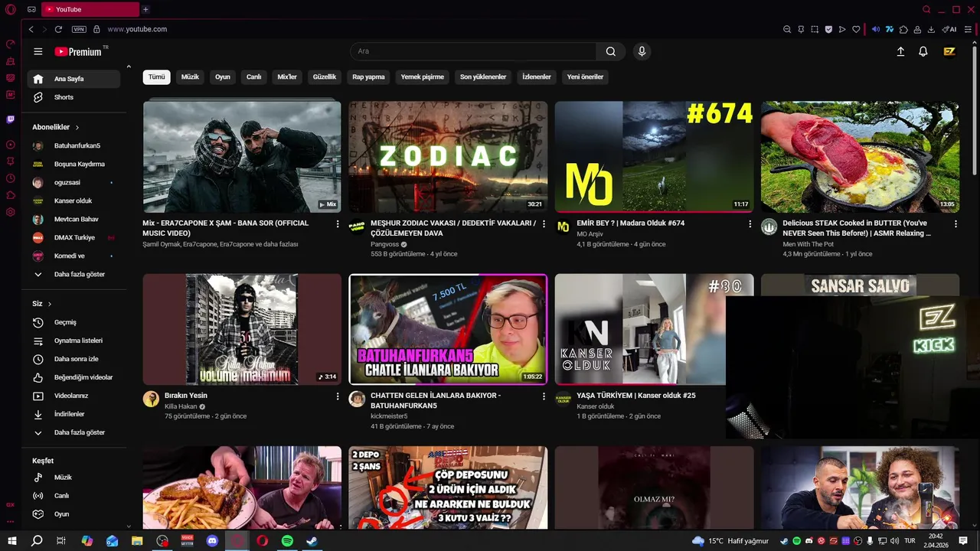Open Geçmiş history in sidebar
Screen dimensions: 980x551
click(x=73, y=322)
